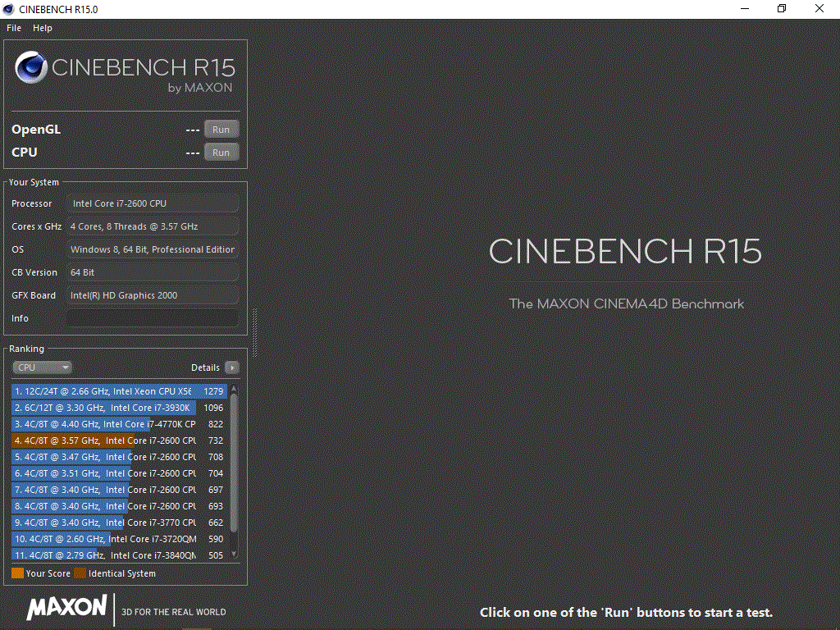
Task: Select ranking row 3 Intel Core i7-4770K
Action: [x=120, y=424]
